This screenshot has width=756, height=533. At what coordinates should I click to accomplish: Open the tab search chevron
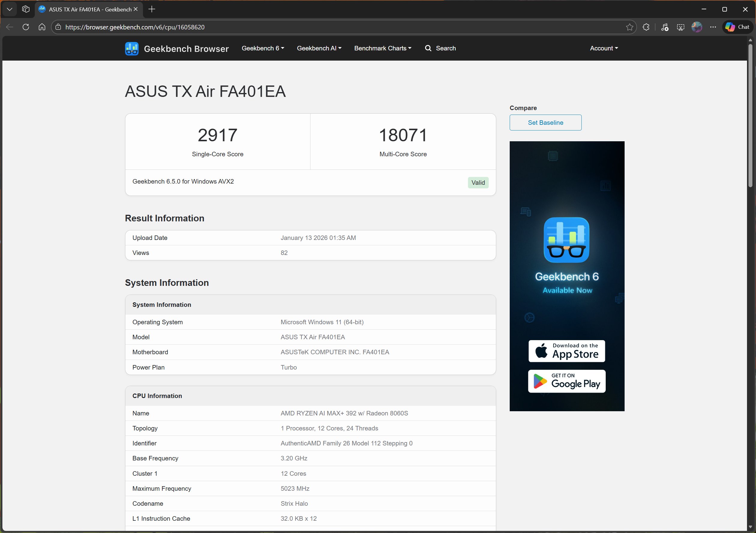tap(9, 9)
